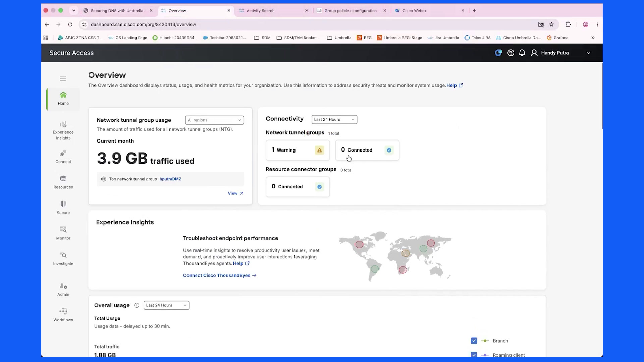Expand the browser tab list chevron
This screenshot has height=362, width=644.
74,10
